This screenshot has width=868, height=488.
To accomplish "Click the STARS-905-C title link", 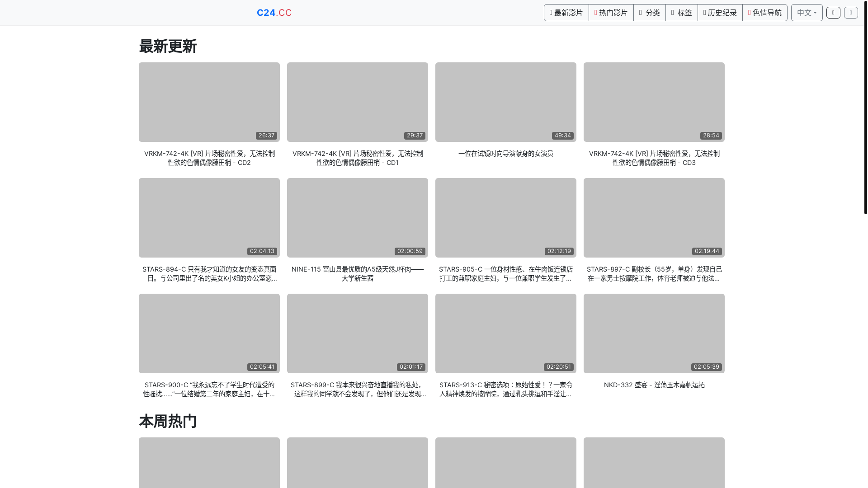I will point(506,274).
